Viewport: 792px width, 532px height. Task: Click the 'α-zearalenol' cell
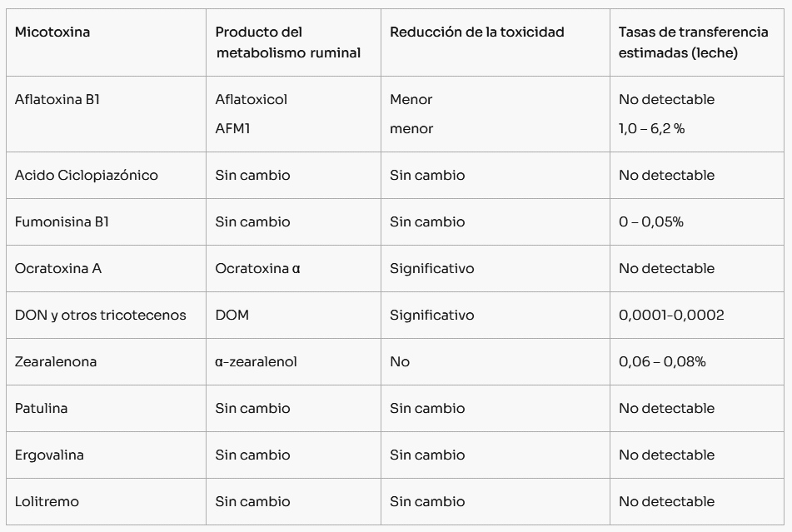tap(256, 362)
